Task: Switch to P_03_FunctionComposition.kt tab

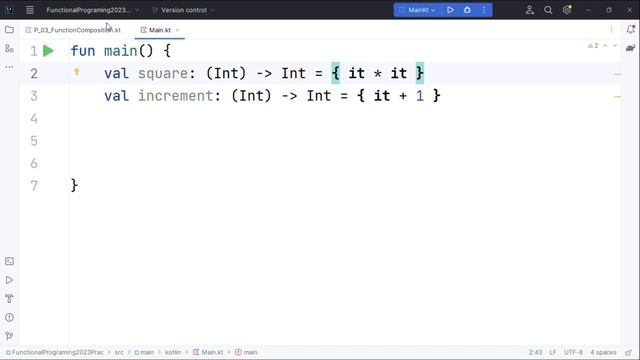Action: 73,30
